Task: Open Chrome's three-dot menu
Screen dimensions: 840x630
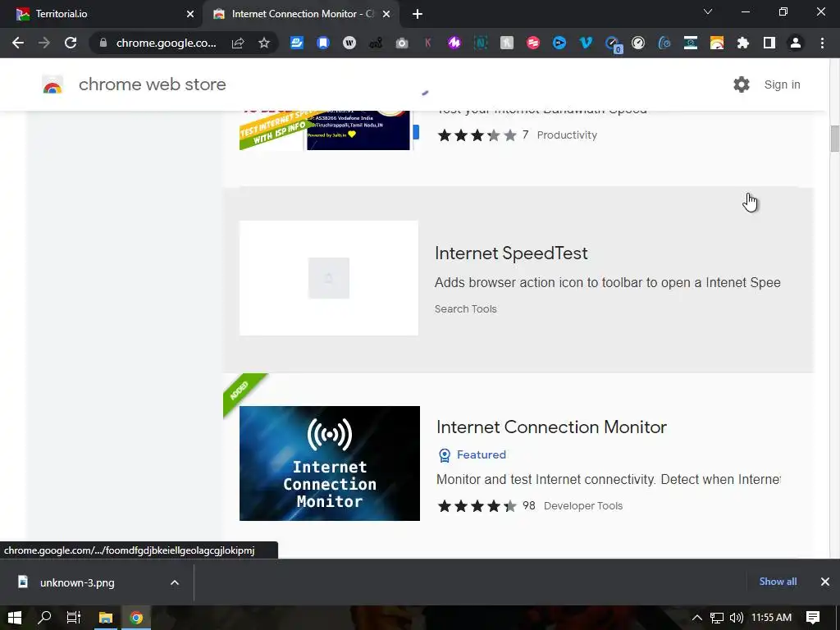Action: [822, 43]
